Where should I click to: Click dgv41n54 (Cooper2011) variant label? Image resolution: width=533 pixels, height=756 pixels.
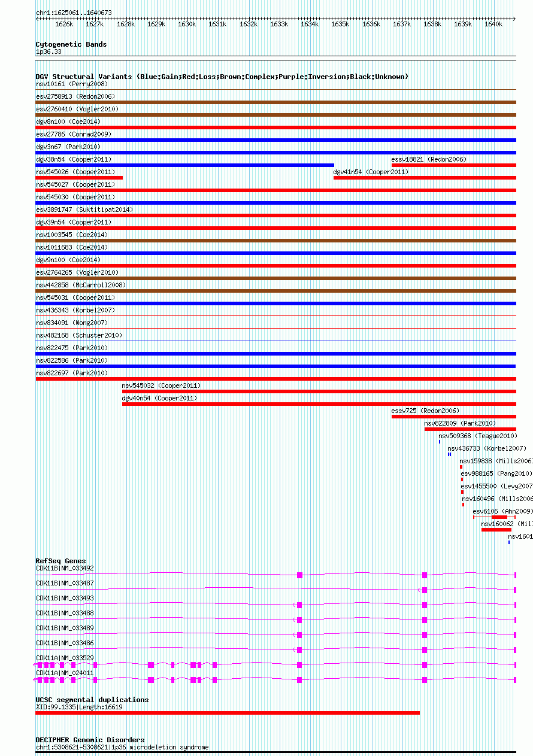(x=371, y=172)
